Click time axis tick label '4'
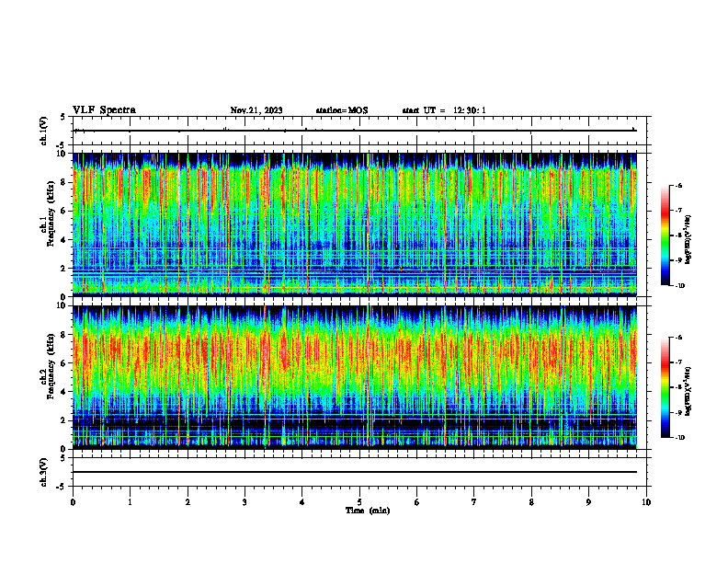The height and width of the screenshot is (563, 728). [302, 502]
